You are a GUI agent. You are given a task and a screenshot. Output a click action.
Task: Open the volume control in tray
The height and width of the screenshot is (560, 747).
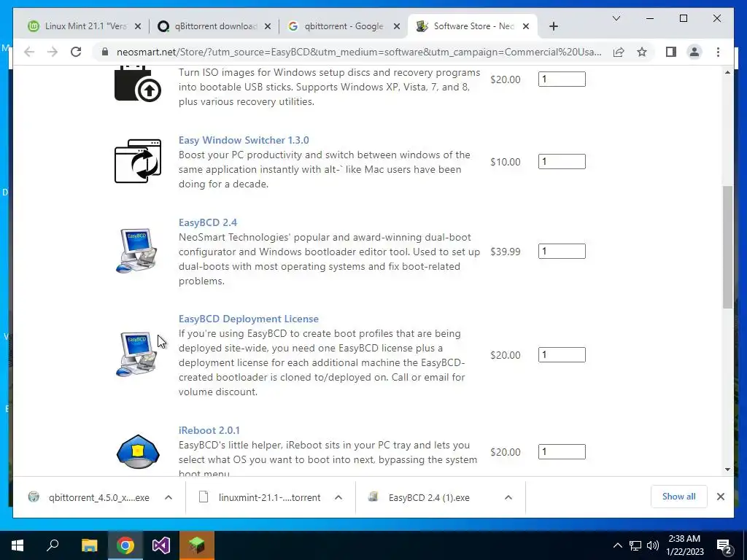653,545
